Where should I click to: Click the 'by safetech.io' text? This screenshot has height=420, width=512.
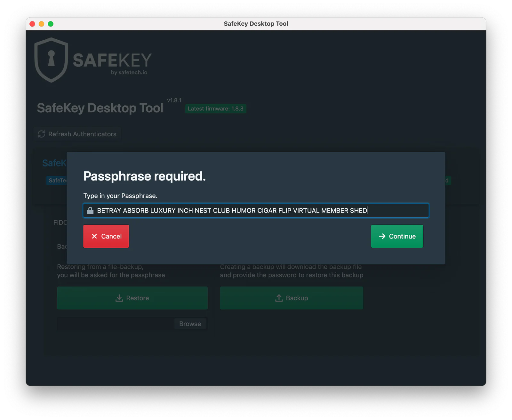129,72
